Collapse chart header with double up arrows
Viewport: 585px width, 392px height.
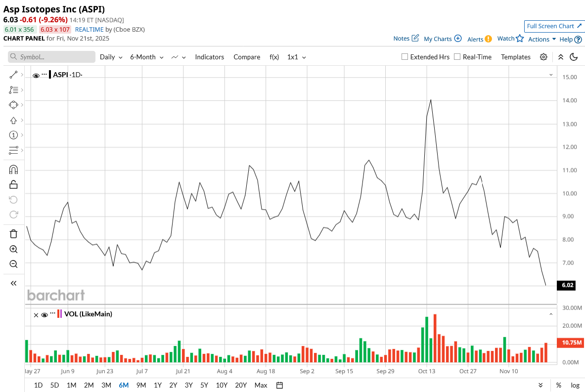(560, 57)
